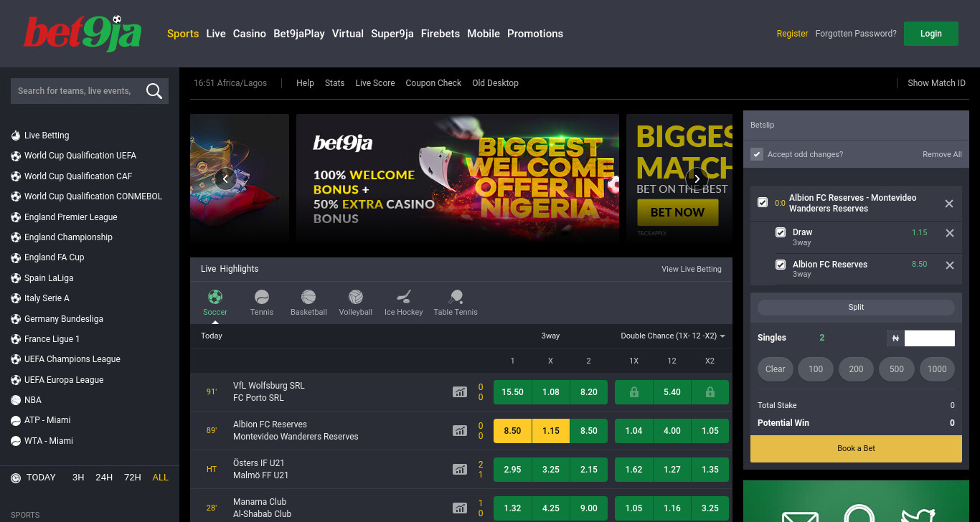
Task: Click the TODAY clock icon filter
Action: tap(16, 478)
